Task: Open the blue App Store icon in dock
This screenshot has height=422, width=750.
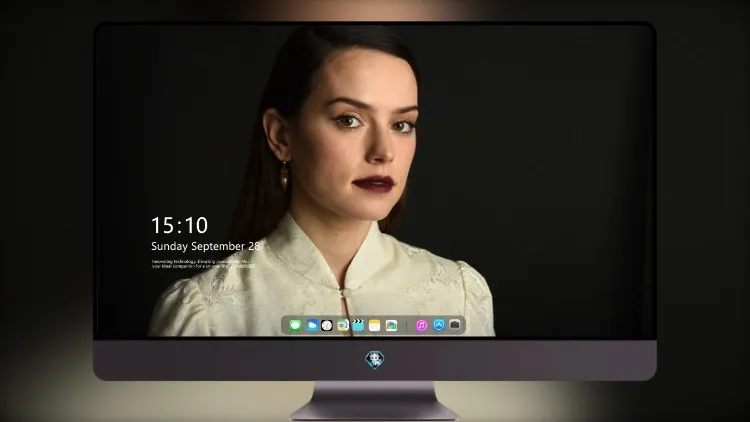Action: click(x=439, y=325)
